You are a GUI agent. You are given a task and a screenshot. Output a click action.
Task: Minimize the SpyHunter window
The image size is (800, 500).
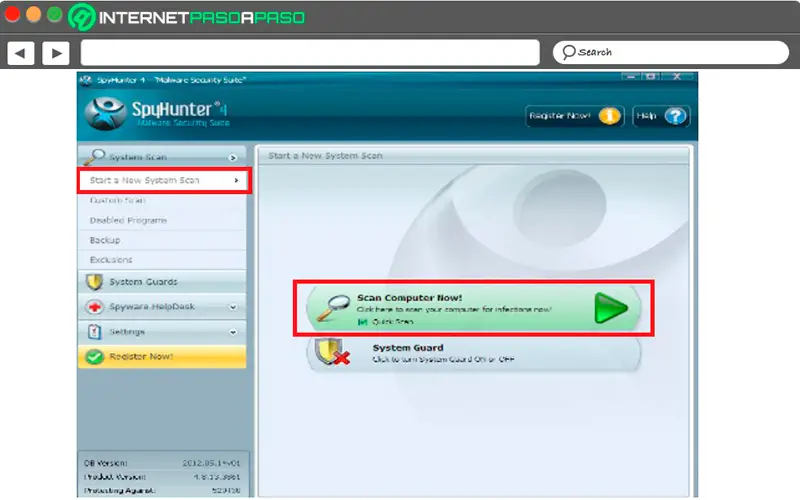[x=631, y=77]
